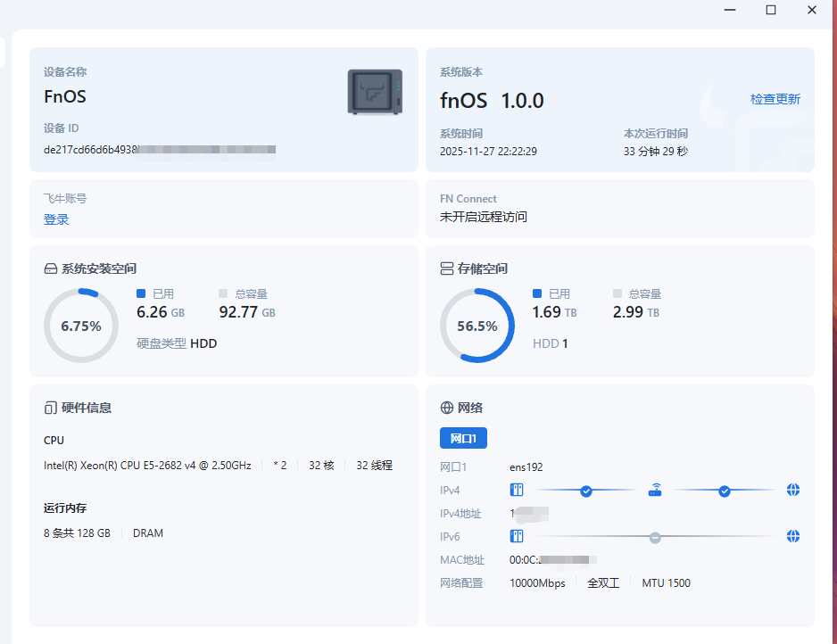Click the router icon in IPv4 row
The height and width of the screenshot is (644, 837).
pos(655,490)
